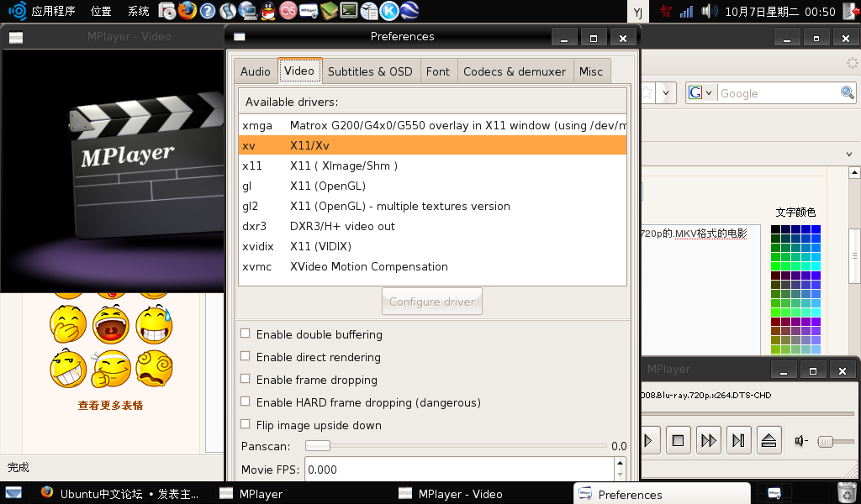Click the Configure driver button
861x504 pixels.
point(432,301)
